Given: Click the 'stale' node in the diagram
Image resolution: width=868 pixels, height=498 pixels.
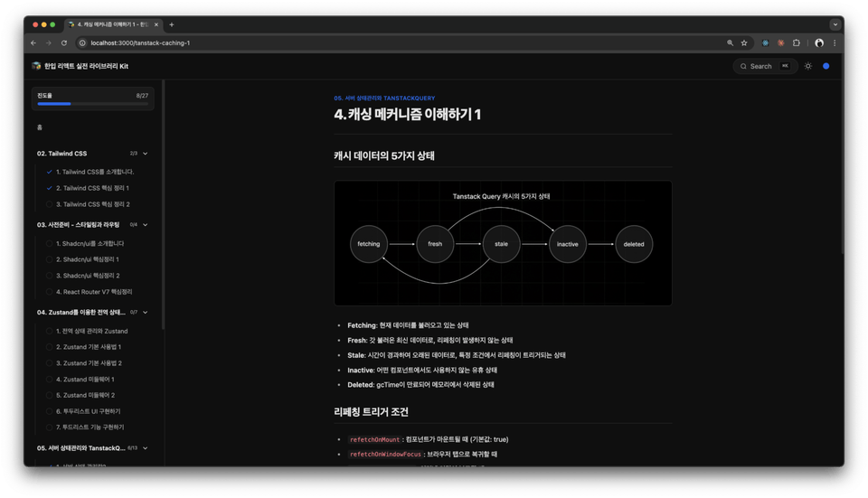Looking at the screenshot, I should [502, 244].
